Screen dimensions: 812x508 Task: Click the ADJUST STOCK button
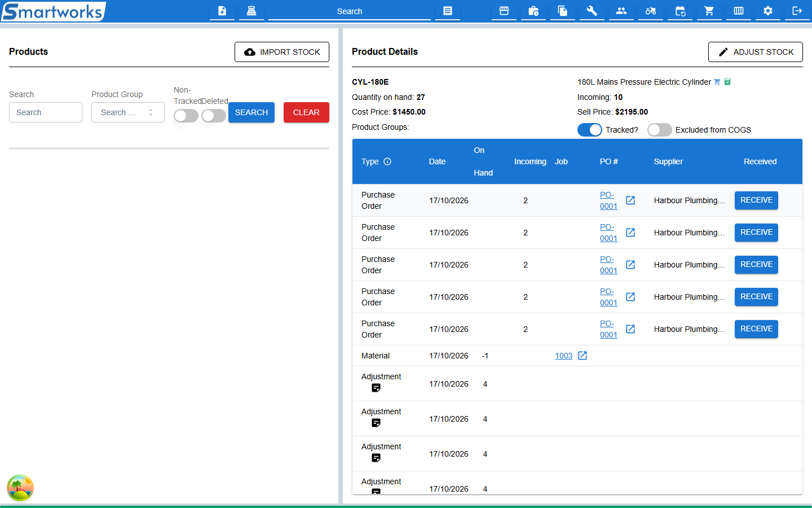(756, 52)
